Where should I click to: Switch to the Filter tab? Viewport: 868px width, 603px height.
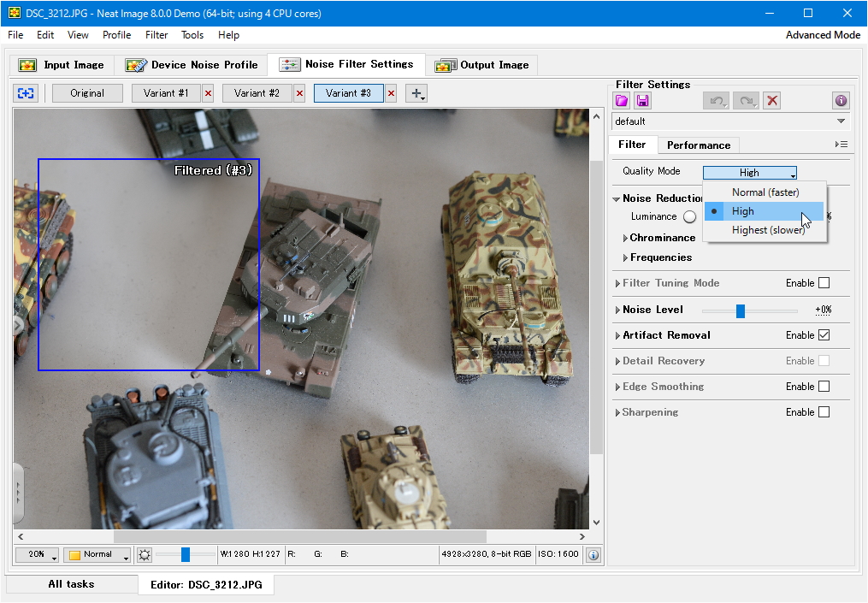coord(632,145)
